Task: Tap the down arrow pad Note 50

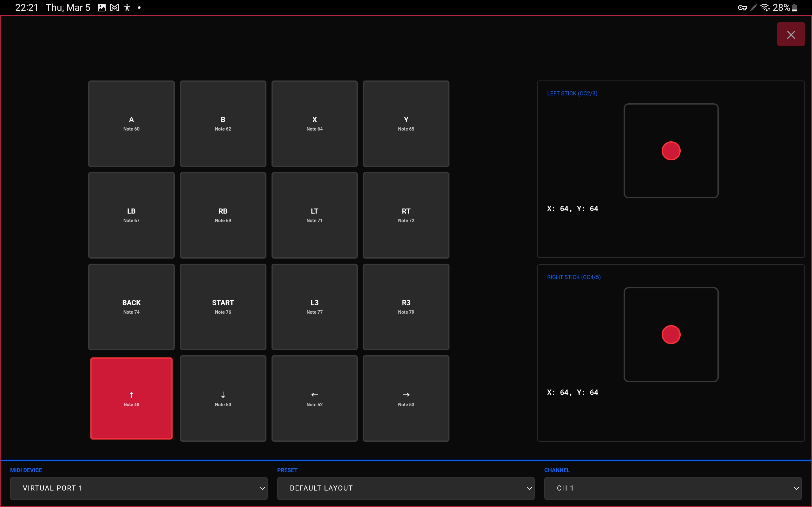Action: pos(223,398)
